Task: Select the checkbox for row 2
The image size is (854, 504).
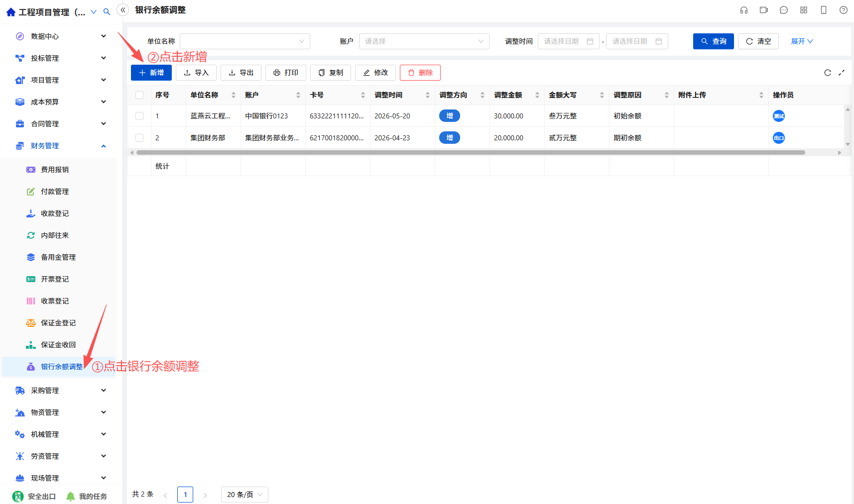Action: pos(139,138)
